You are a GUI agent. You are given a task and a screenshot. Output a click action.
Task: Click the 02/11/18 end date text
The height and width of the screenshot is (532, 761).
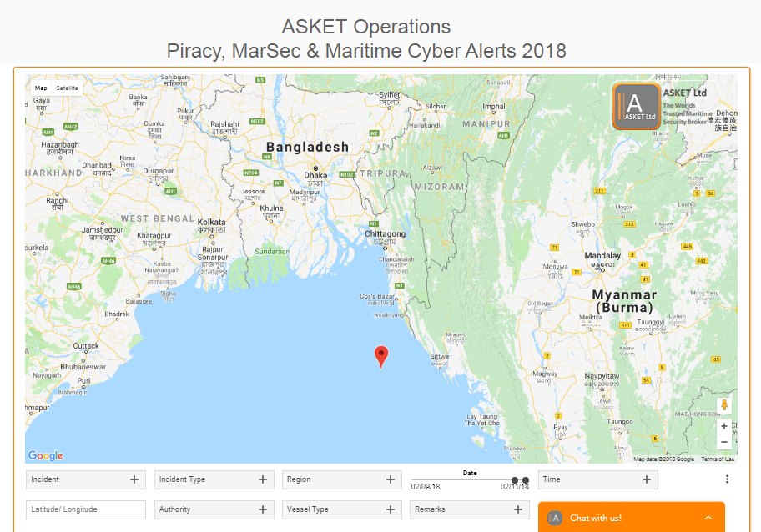pyautogui.click(x=515, y=487)
